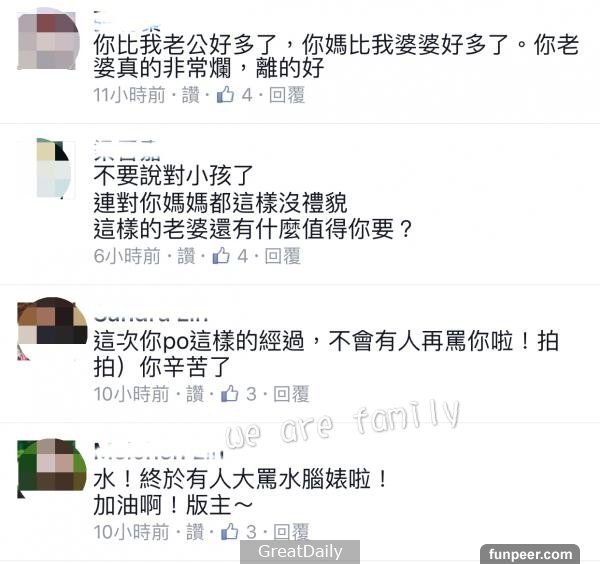Like the 不要說對小孩了 comment via 讚
Image resolution: width=600 pixels, height=564 pixels.
coord(186,256)
